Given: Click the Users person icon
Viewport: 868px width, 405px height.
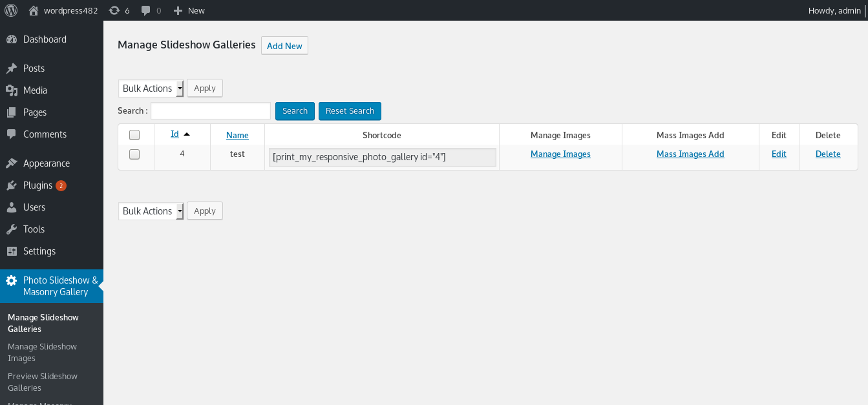Looking at the screenshot, I should click(12, 207).
